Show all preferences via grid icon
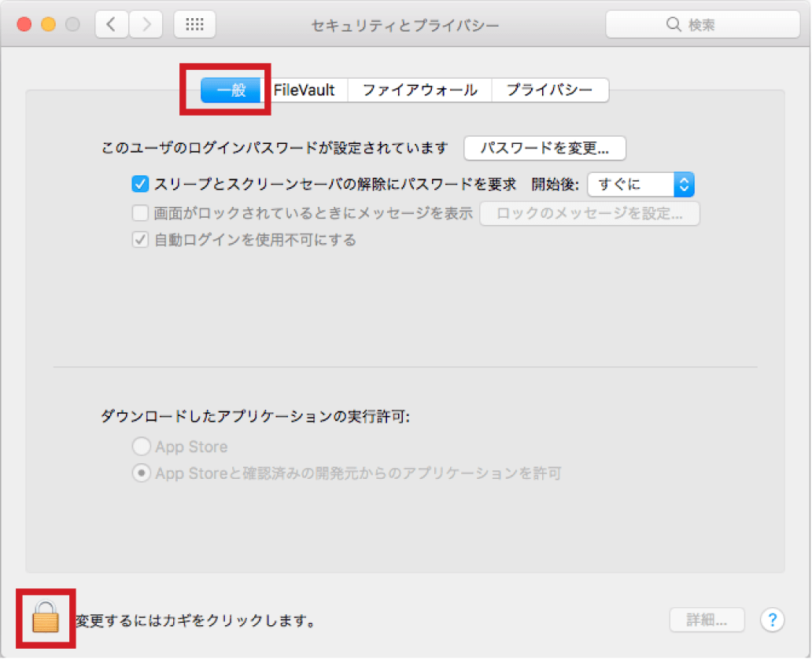Screen dimensions: 812x659 (x=194, y=24)
